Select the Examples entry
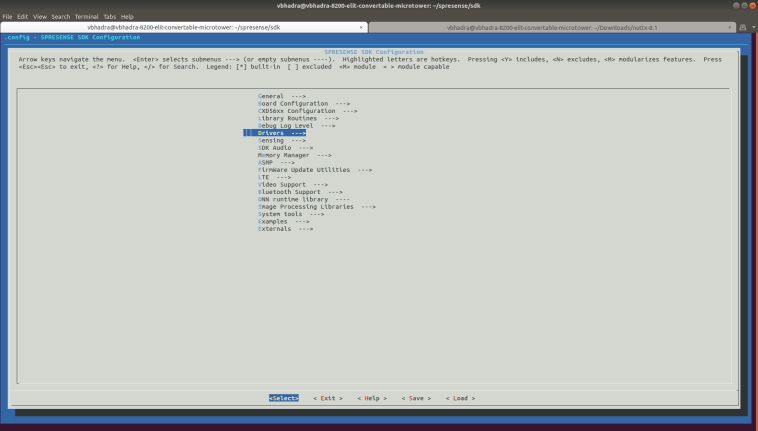Viewport: 758px width, 431px height. click(283, 221)
